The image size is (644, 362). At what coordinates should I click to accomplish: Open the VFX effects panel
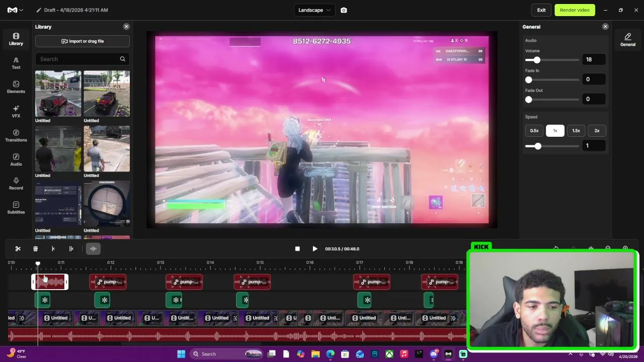16,112
